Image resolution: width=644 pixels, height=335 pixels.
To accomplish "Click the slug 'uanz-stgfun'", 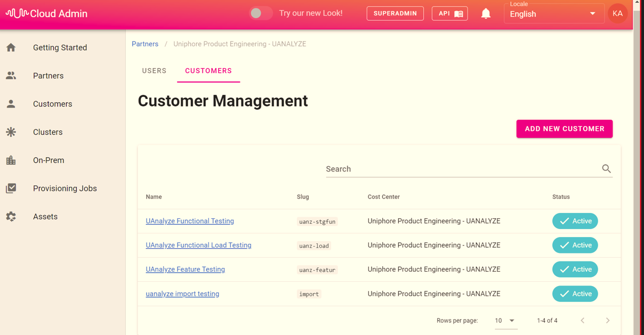I will [317, 222].
